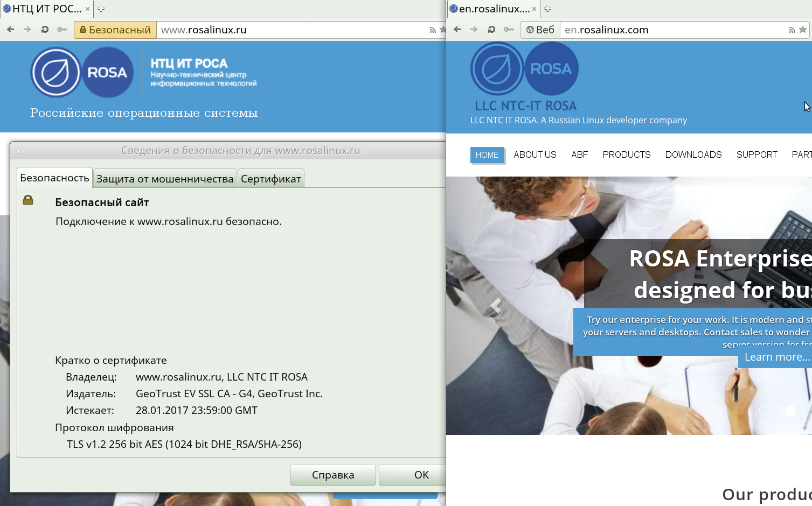Click the ROSA logo on the English site
The width and height of the screenshot is (812, 506).
[524, 69]
